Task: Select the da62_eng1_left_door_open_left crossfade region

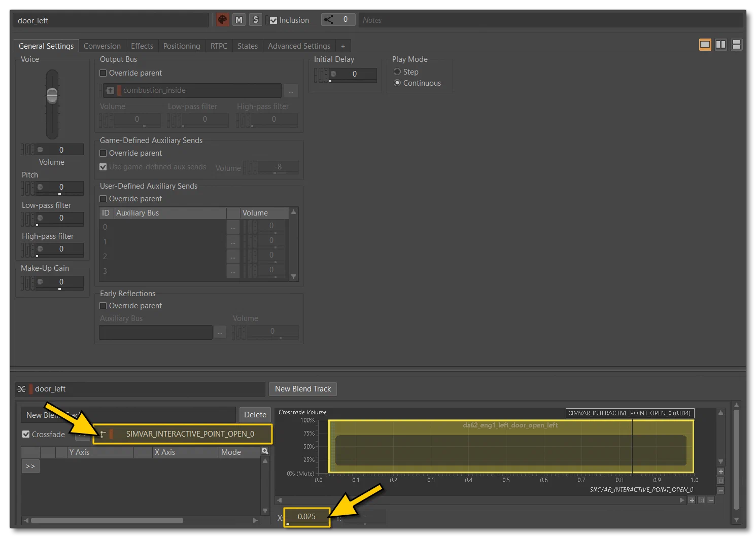Action: point(510,446)
